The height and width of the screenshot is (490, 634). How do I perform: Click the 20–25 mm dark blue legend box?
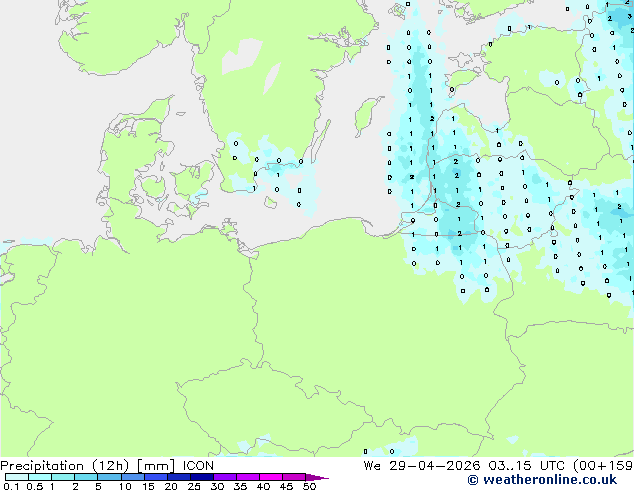(179, 477)
